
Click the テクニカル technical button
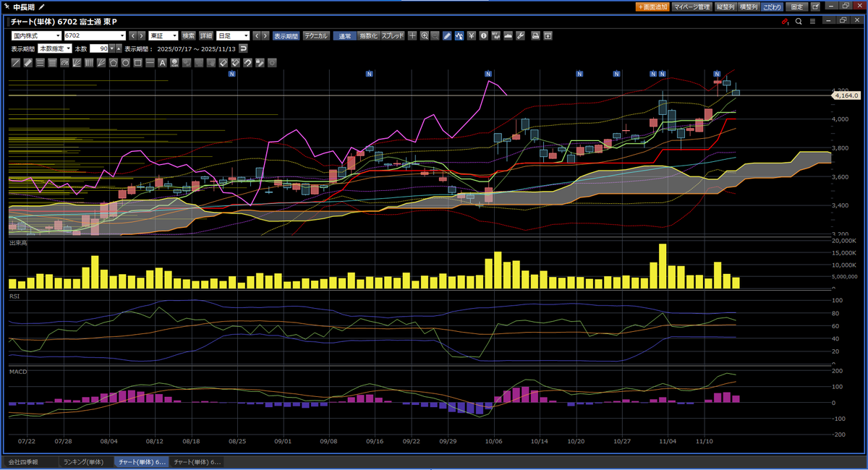pos(316,35)
